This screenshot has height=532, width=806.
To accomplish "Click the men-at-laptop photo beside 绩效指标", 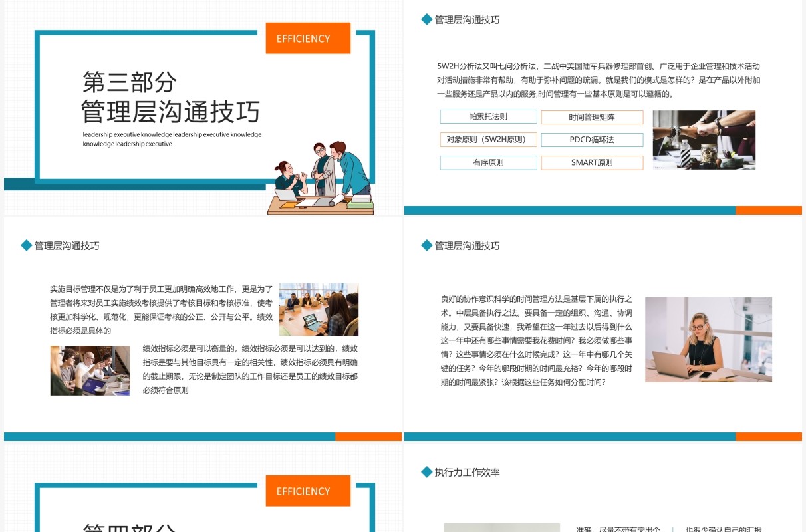I will [90, 370].
